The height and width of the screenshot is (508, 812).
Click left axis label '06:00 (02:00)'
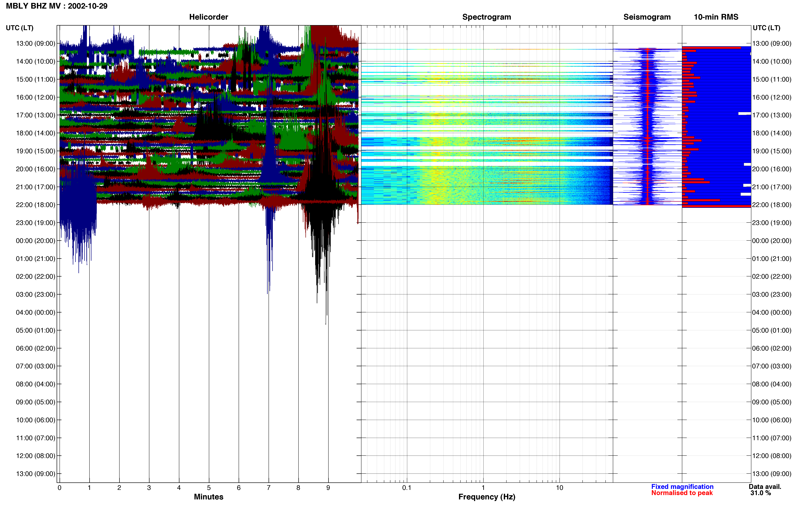[36, 348]
